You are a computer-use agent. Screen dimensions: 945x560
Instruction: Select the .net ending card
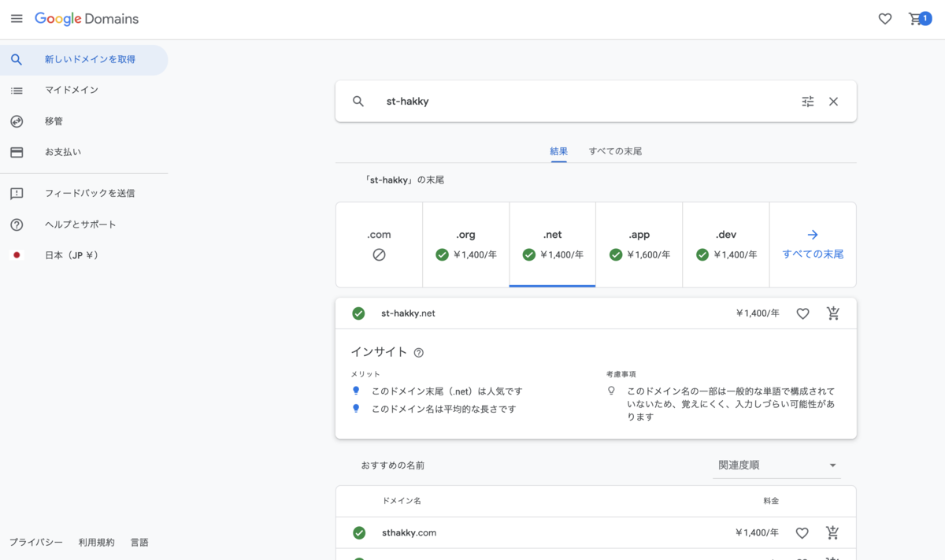[553, 245]
